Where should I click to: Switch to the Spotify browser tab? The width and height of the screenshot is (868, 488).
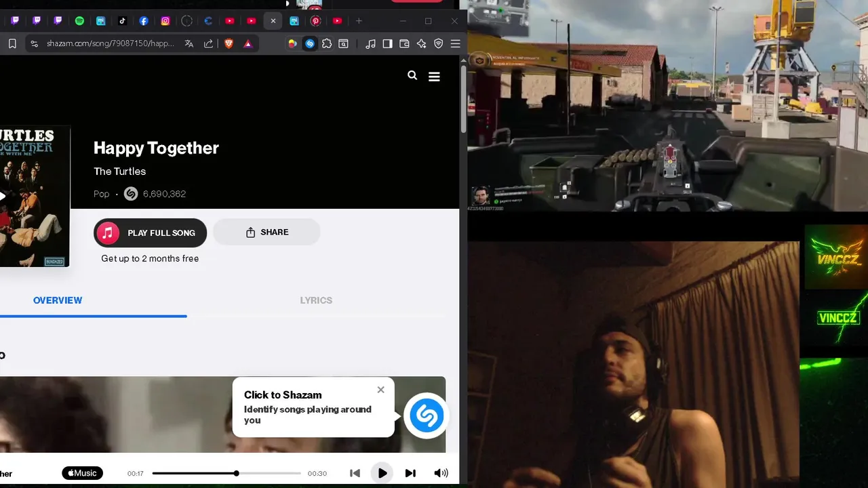coord(79,21)
